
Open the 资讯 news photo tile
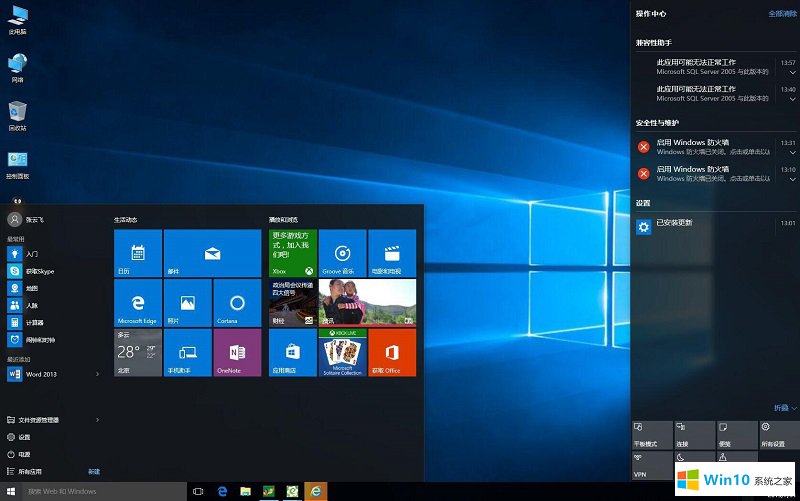click(x=367, y=303)
